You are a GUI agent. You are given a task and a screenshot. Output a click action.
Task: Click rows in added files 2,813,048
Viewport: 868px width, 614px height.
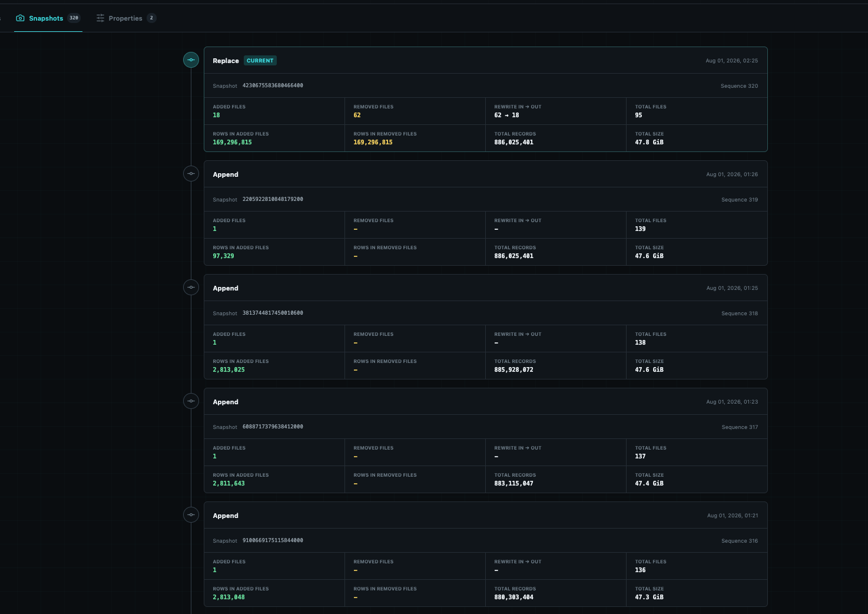click(228, 597)
